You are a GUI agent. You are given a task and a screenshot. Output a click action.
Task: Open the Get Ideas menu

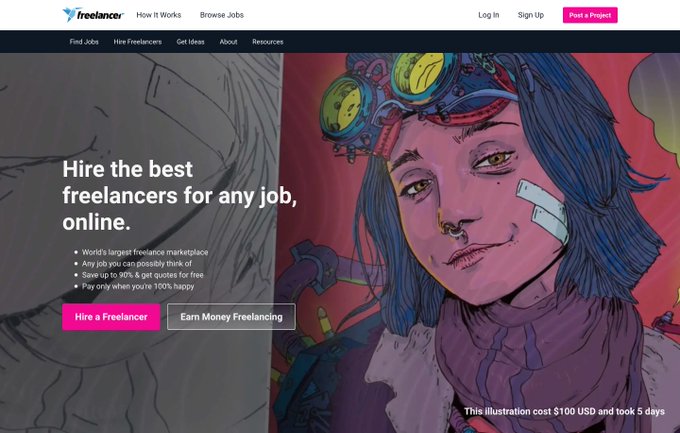[190, 42]
